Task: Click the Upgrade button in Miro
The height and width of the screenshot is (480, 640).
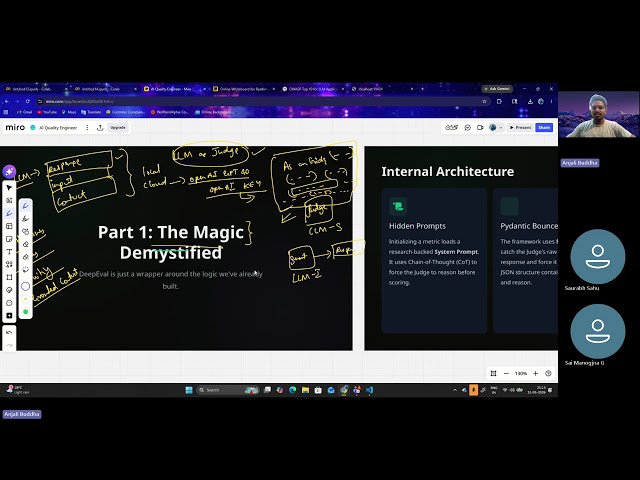Action: 118,128
